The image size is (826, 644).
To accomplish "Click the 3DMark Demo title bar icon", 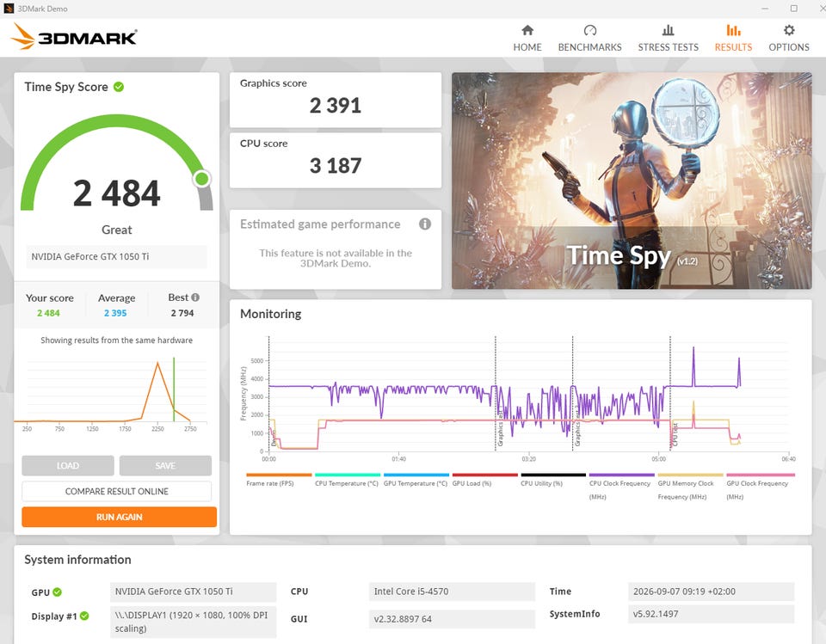I will tap(9, 9).
